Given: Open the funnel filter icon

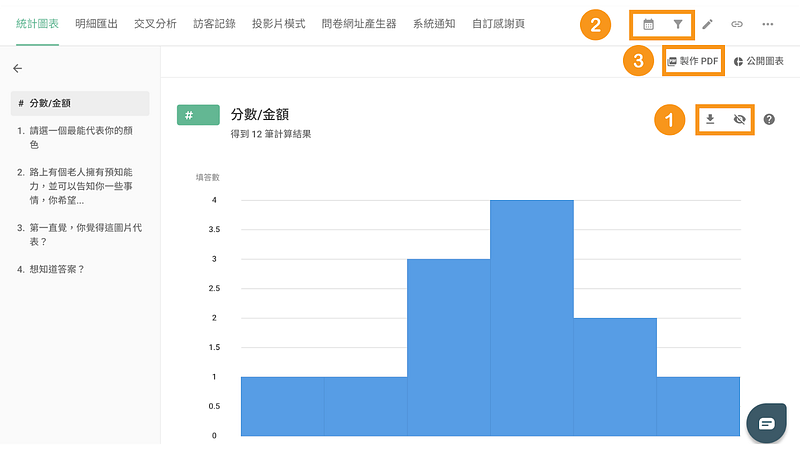Looking at the screenshot, I should click(678, 24).
